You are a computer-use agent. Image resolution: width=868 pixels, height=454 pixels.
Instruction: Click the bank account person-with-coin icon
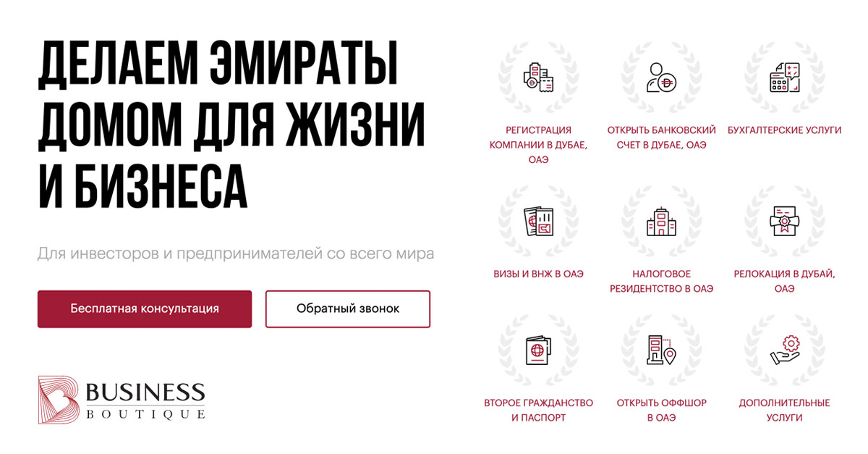click(x=661, y=77)
